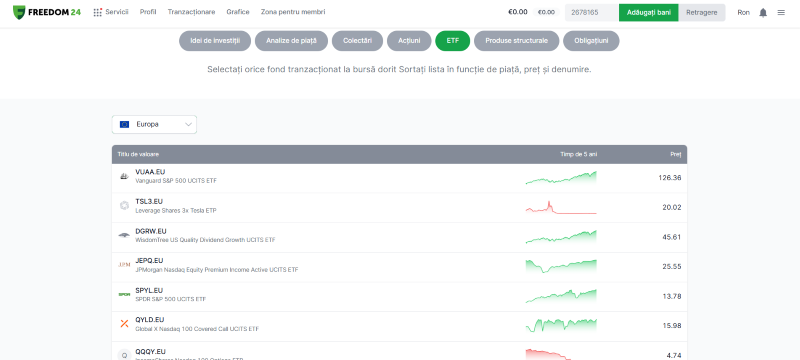This screenshot has width=800, height=360.
Task: Open the VUAA.EU ticker
Action: pyautogui.click(x=150, y=172)
